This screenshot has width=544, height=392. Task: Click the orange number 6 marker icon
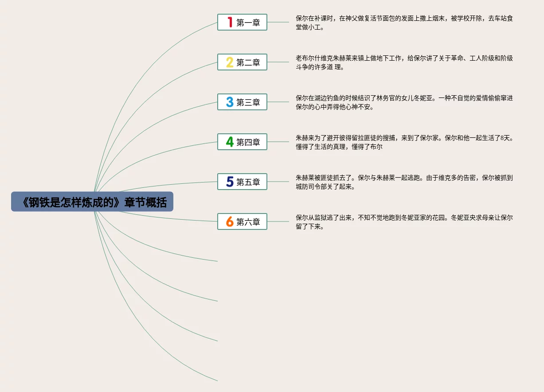click(x=230, y=221)
